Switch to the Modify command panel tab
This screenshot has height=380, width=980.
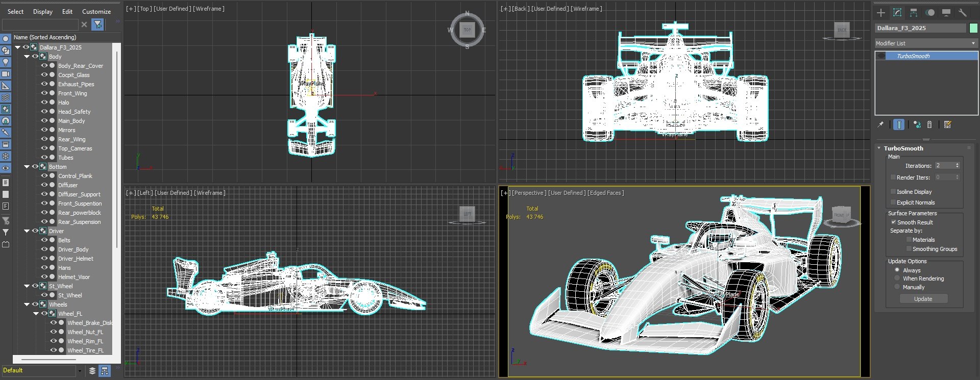(897, 13)
